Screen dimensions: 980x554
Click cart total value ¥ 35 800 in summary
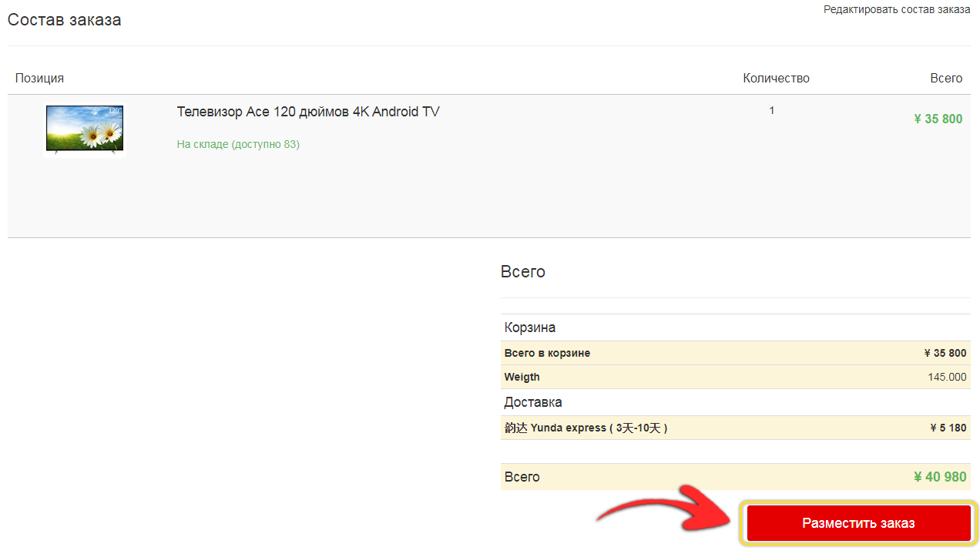945,353
